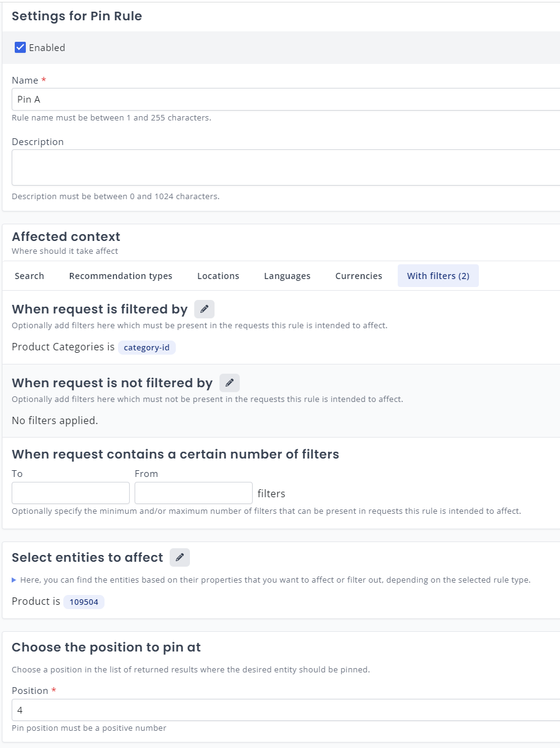Uncheck the Enabled checkbox
The height and width of the screenshot is (748, 560).
pyautogui.click(x=20, y=47)
